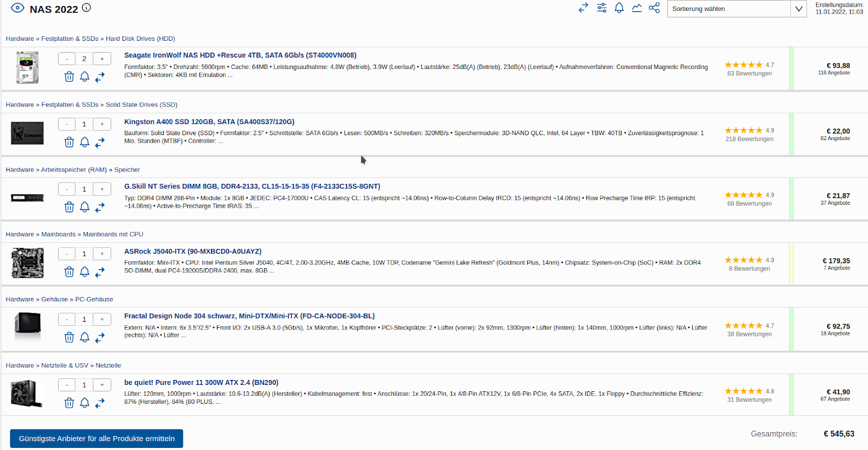Open 116 Angebote for Seagate IronWolf
Screen dimensions: 868x450
(x=834, y=73)
